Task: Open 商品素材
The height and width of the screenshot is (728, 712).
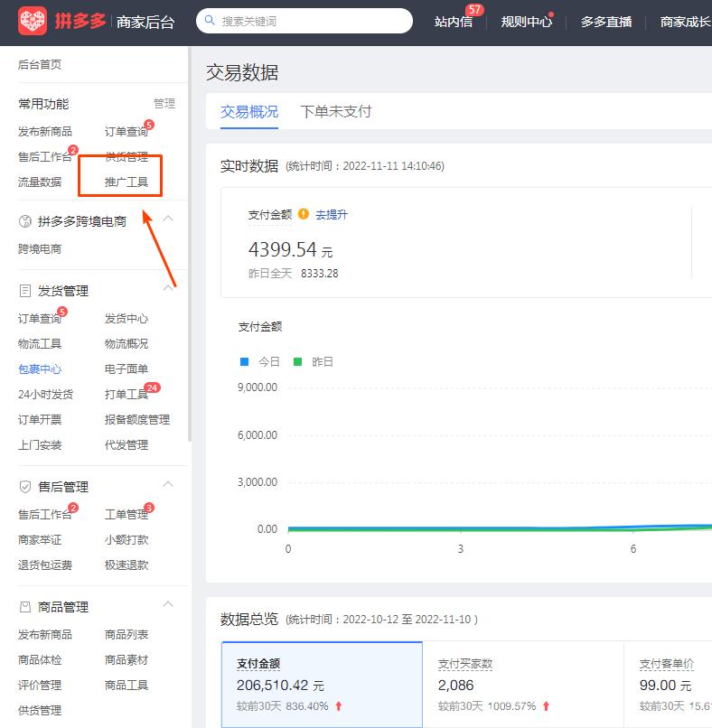Action: [x=126, y=659]
